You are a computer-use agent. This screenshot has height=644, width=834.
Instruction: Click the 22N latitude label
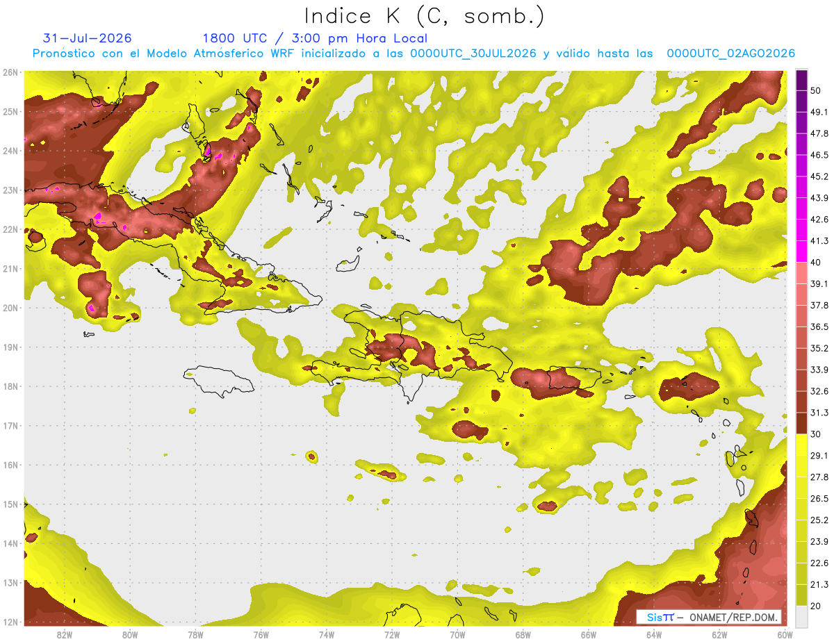tap(10, 229)
